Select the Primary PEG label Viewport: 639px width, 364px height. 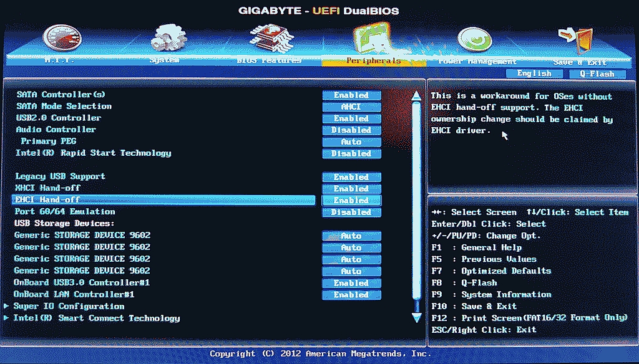point(49,141)
